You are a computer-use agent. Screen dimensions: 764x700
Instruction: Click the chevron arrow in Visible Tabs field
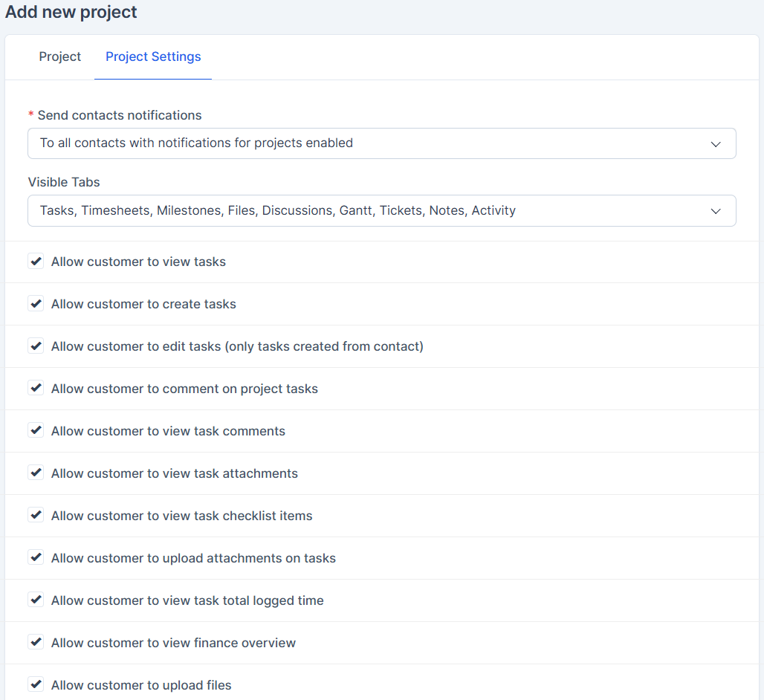click(x=716, y=211)
